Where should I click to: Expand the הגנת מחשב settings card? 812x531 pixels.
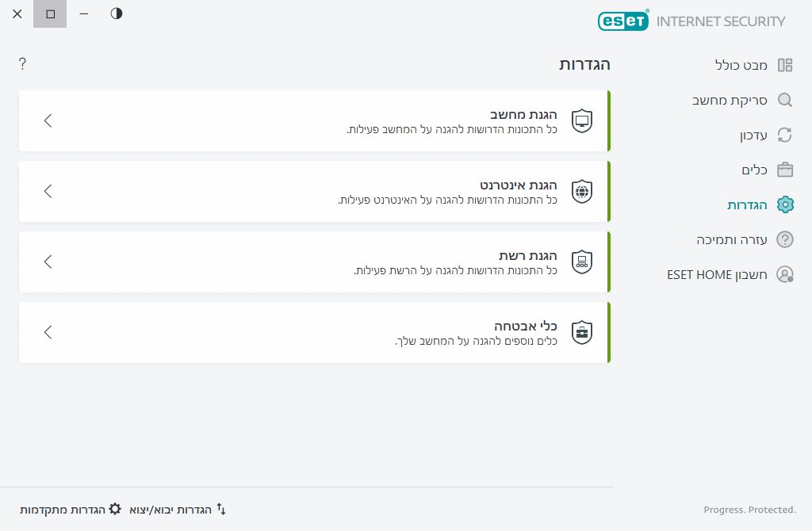48,120
